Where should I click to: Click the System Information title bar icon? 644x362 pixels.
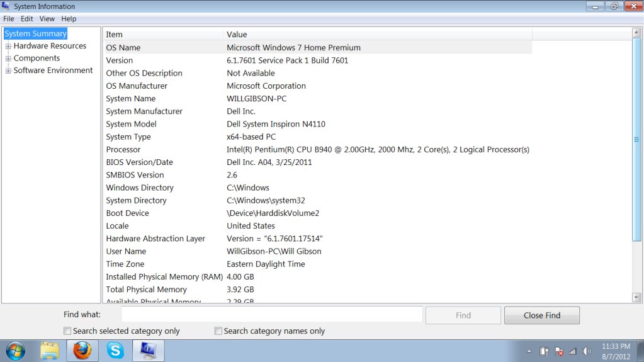pyautogui.click(x=6, y=6)
